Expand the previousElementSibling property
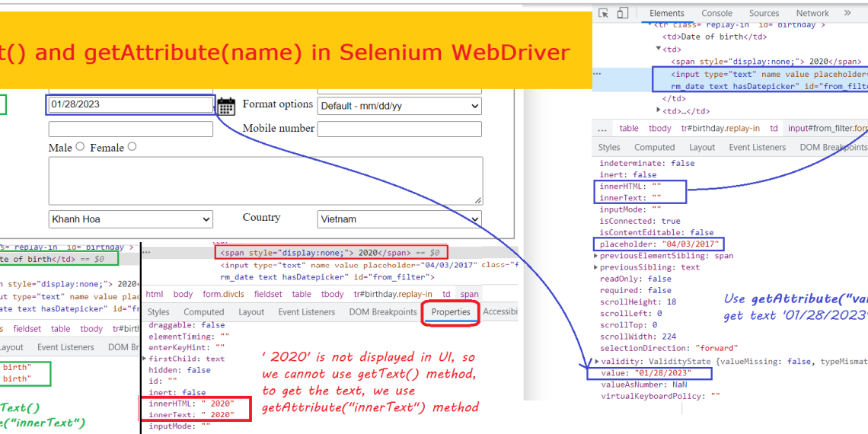This screenshot has width=868, height=434. click(x=595, y=256)
